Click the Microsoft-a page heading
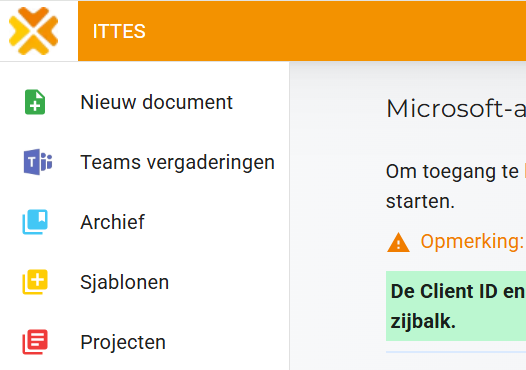The height and width of the screenshot is (370, 526). tap(456, 109)
